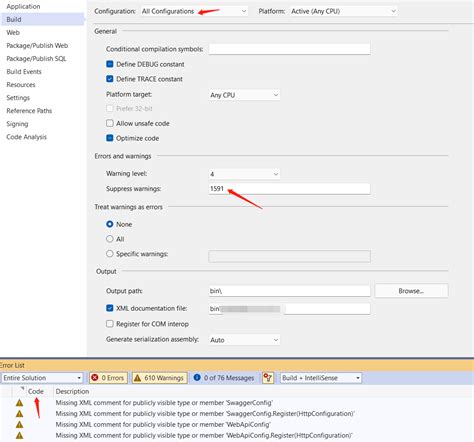Click warning icon beside 'WebApiConfig' row
This screenshot has height=442, width=474.
coord(20,424)
